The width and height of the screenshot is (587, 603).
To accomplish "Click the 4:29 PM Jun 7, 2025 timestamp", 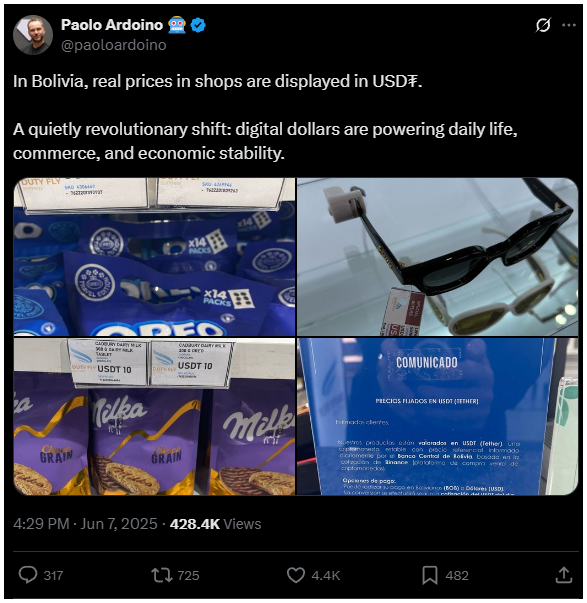I will 85,524.
